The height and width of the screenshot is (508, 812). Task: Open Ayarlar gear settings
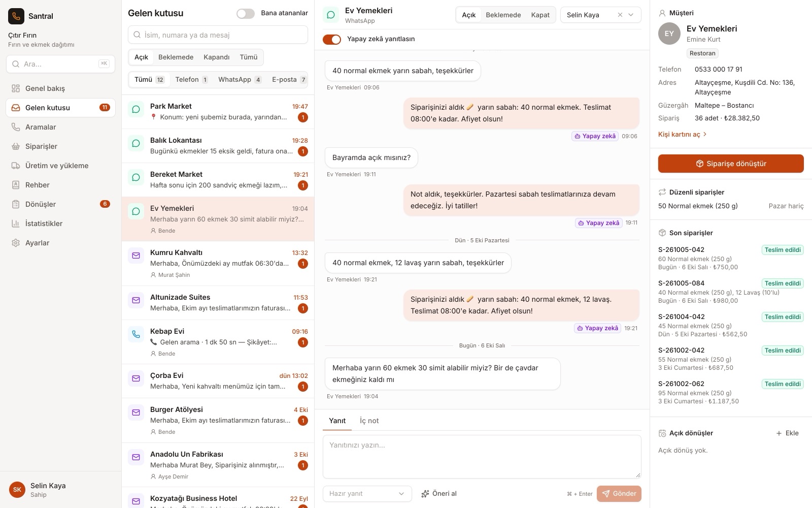60,243
